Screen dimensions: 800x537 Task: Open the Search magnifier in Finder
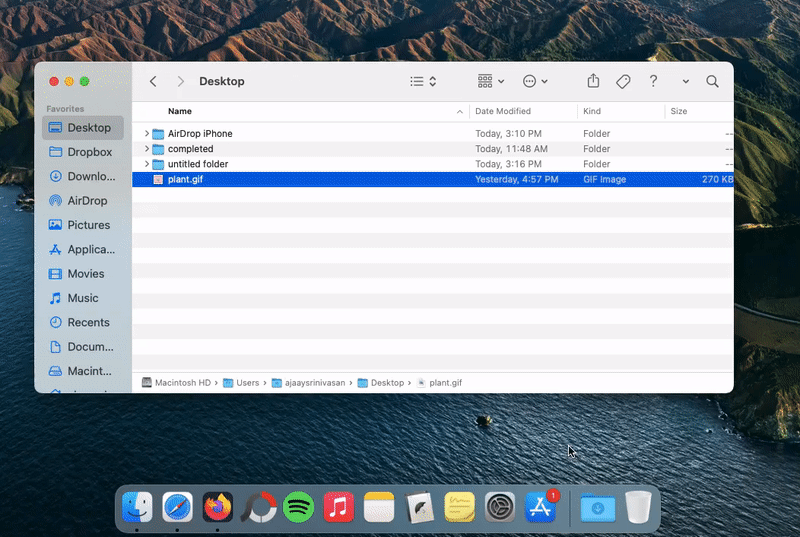pos(712,82)
